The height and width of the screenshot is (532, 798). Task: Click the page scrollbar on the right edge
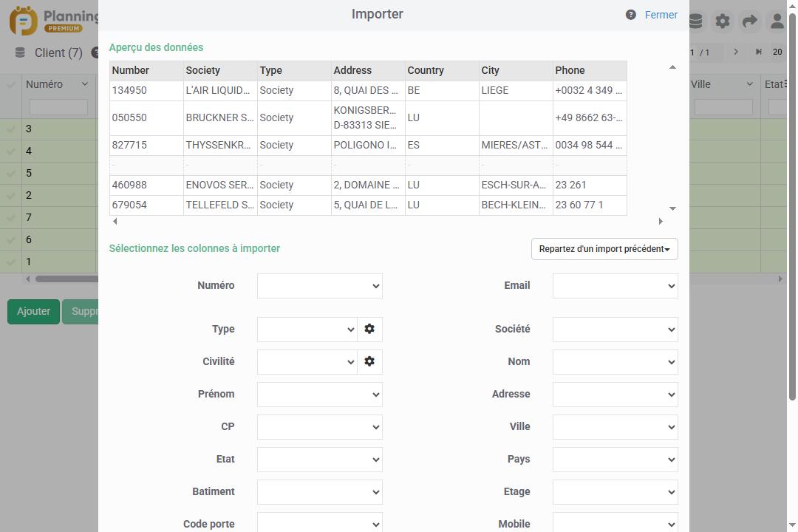pyautogui.click(x=792, y=206)
